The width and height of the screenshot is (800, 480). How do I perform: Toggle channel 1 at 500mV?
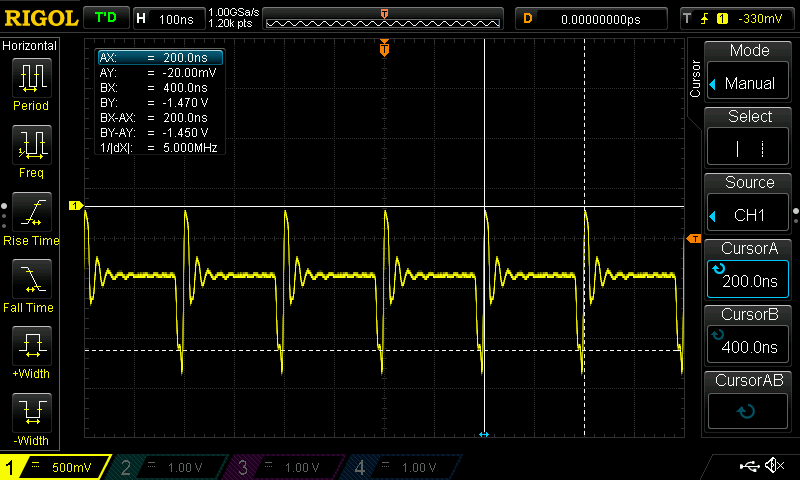click(56, 467)
